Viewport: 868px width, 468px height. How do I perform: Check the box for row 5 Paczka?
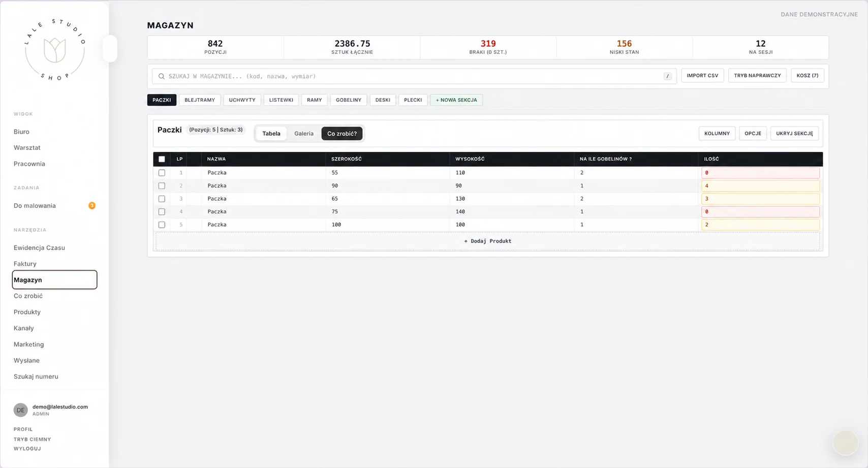point(162,225)
